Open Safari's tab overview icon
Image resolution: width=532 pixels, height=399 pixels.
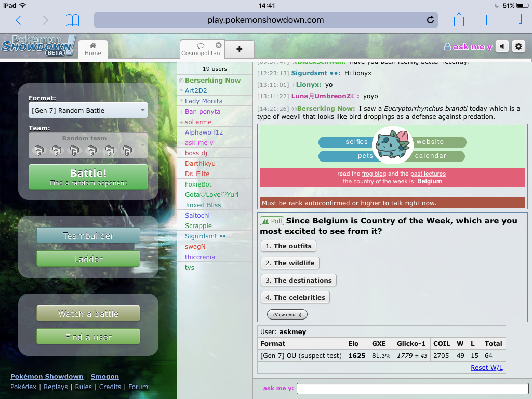(x=514, y=20)
